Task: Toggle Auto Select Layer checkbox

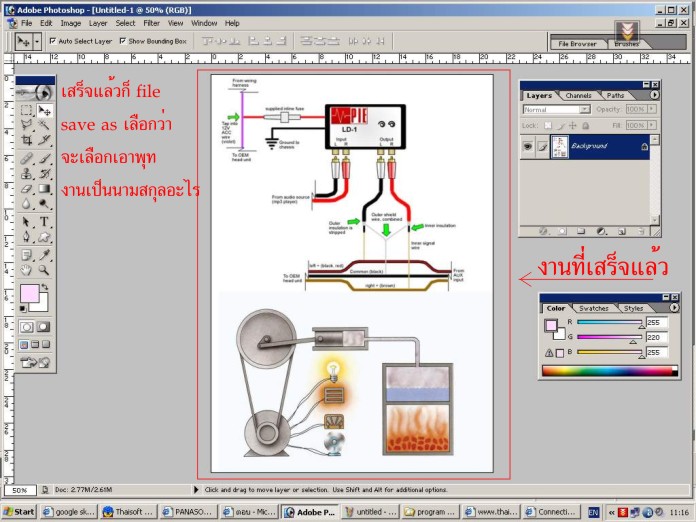Action: (53, 41)
